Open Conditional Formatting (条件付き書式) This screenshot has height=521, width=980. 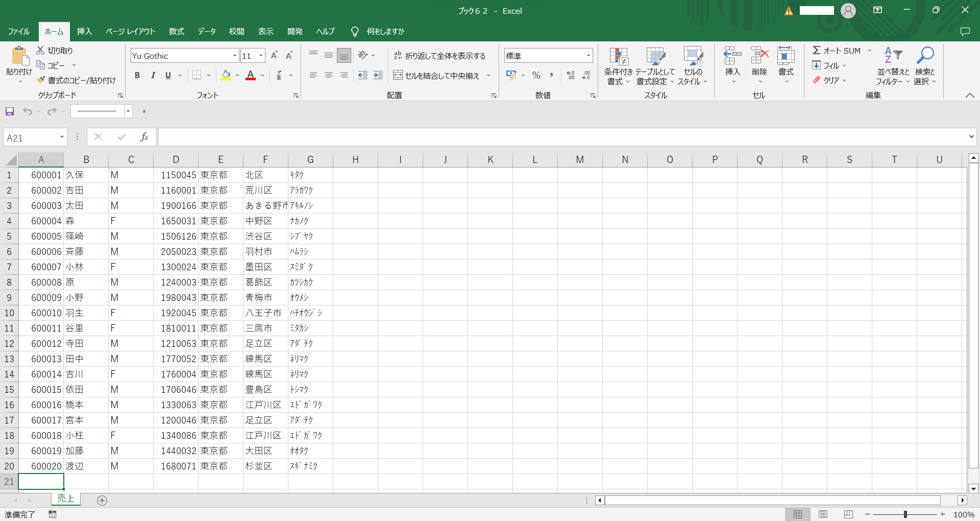coord(619,66)
